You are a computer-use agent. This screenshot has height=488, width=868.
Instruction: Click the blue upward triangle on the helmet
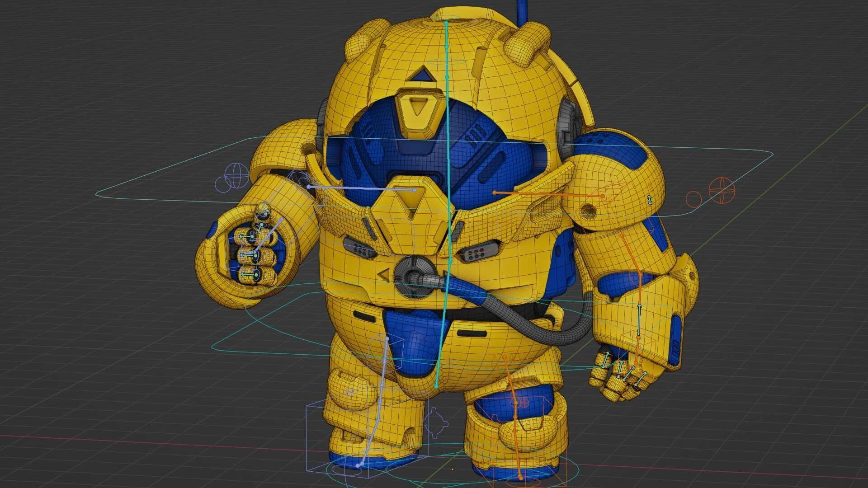click(423, 74)
